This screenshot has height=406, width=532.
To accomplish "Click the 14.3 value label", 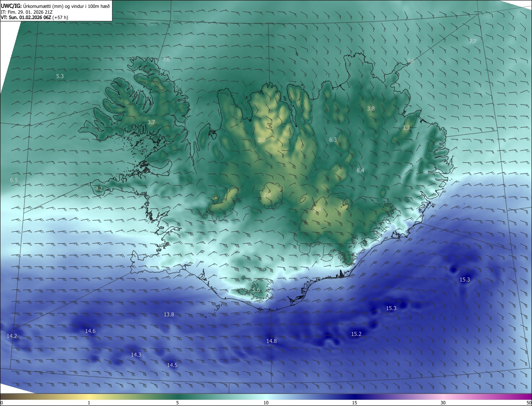I will click(136, 355).
